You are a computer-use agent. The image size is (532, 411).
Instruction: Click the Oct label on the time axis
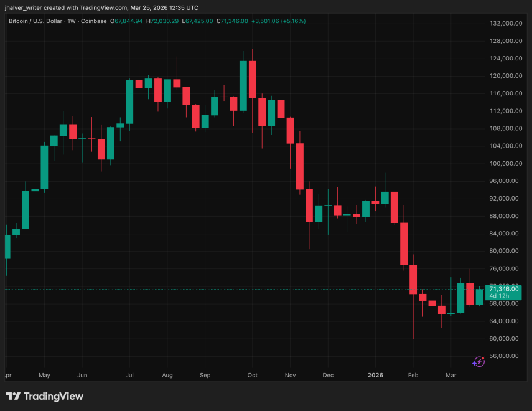point(252,376)
